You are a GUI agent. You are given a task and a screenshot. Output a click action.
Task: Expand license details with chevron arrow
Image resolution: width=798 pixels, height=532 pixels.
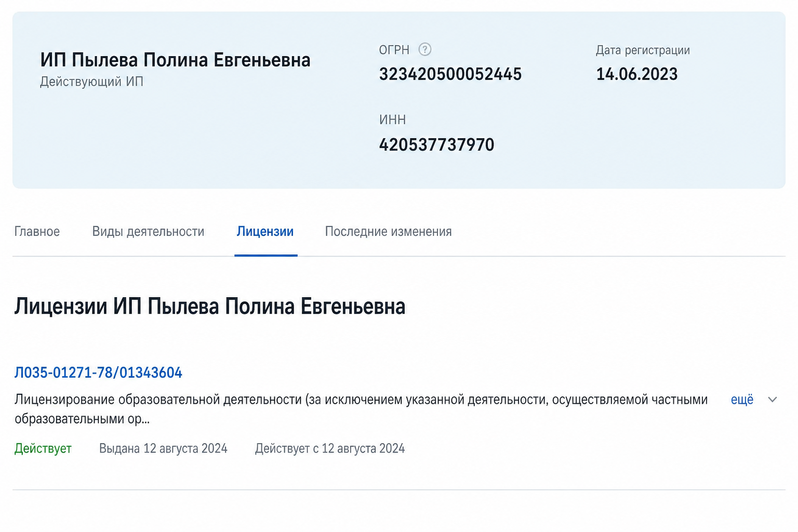coord(773,400)
